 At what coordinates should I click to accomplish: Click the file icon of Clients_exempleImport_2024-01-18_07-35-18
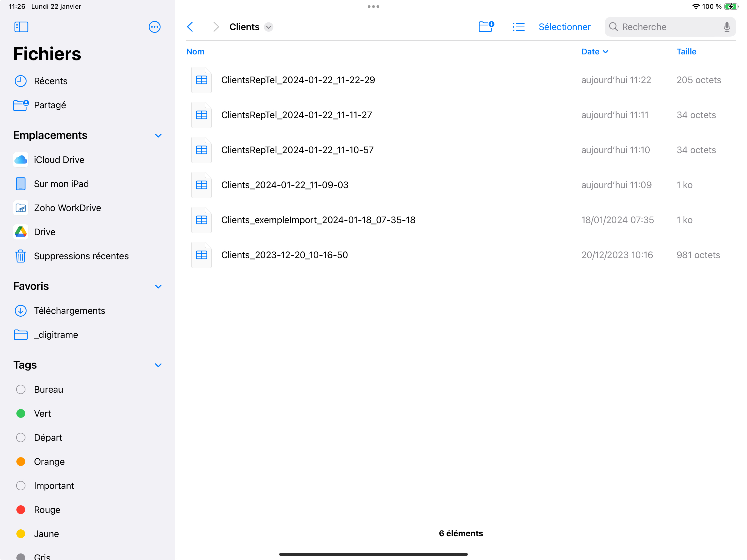click(201, 220)
